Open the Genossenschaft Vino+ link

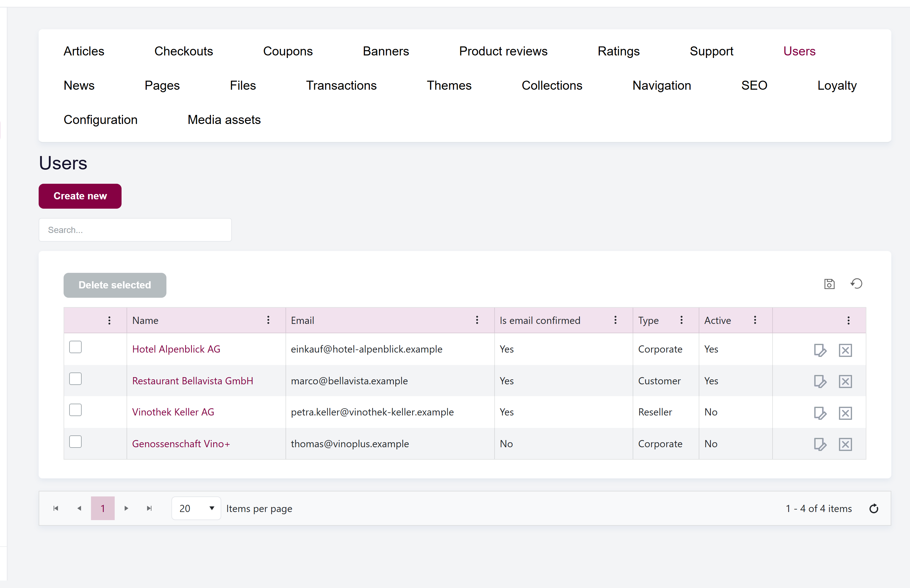[x=181, y=444]
